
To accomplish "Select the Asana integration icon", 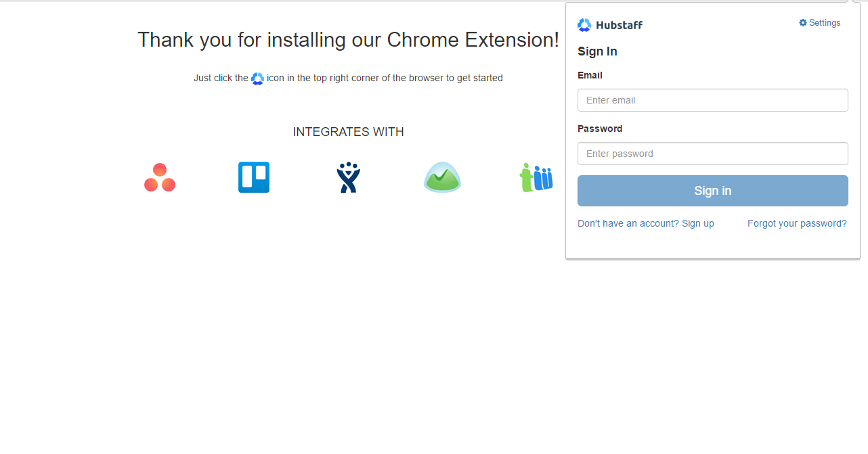I will click(x=160, y=177).
